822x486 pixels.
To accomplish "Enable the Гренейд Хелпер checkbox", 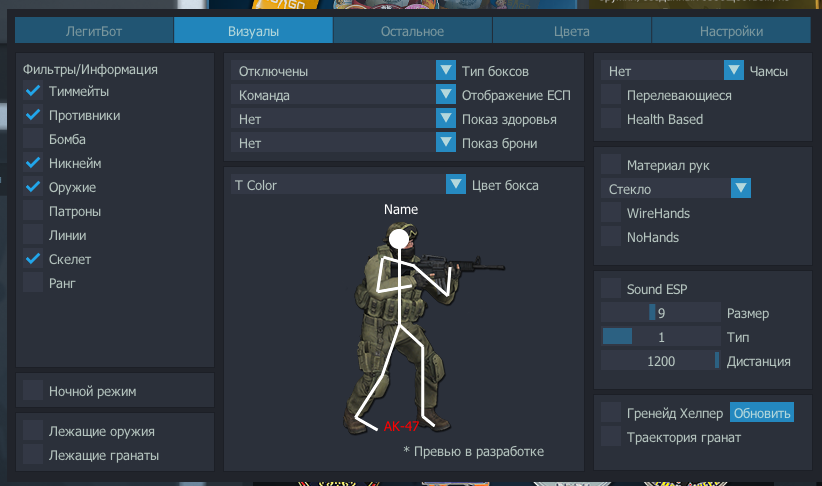I will (x=611, y=413).
